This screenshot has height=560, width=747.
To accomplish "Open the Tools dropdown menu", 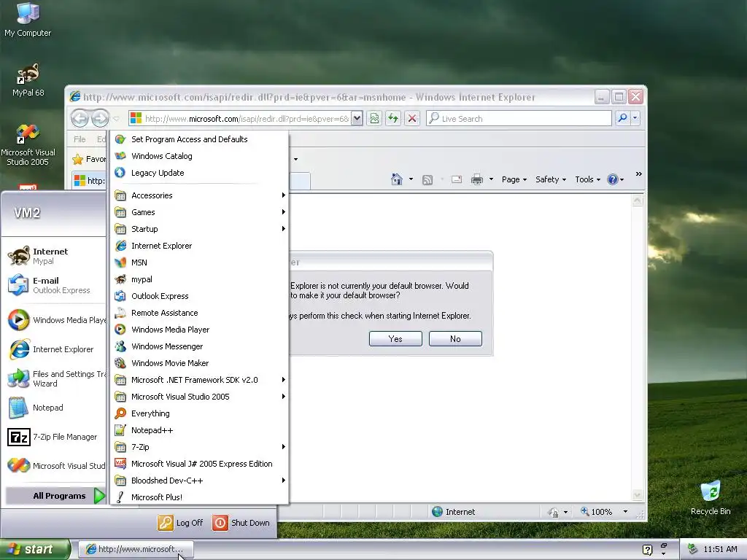I will click(587, 179).
